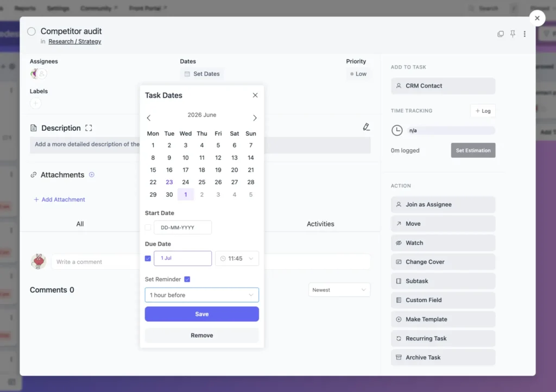Click the copy task icon in header

[500, 34]
